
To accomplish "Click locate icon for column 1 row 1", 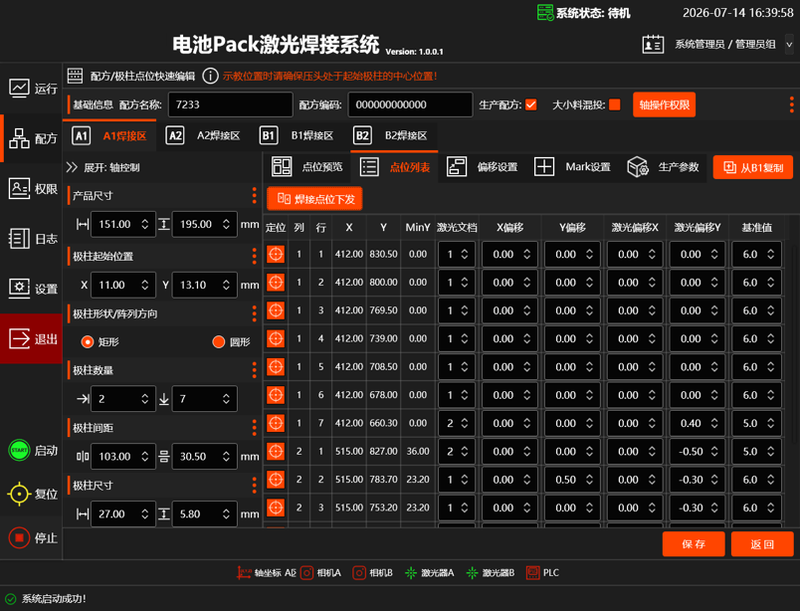I will click(x=276, y=254).
